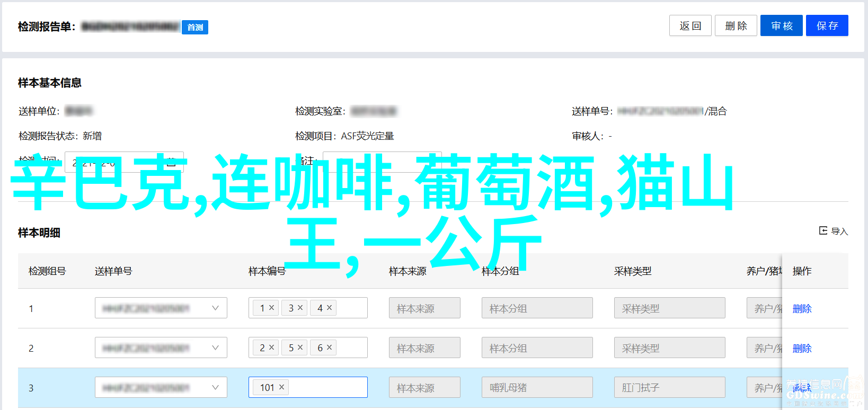Remove sample tag 5 in row 2
This screenshot has width=868, height=410.
tap(300, 347)
